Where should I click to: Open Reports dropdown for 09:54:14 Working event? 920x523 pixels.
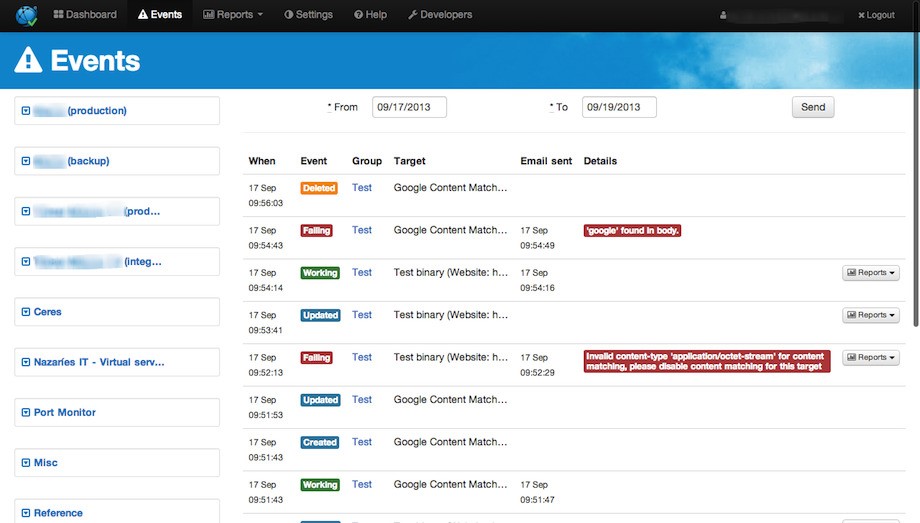tap(870, 273)
